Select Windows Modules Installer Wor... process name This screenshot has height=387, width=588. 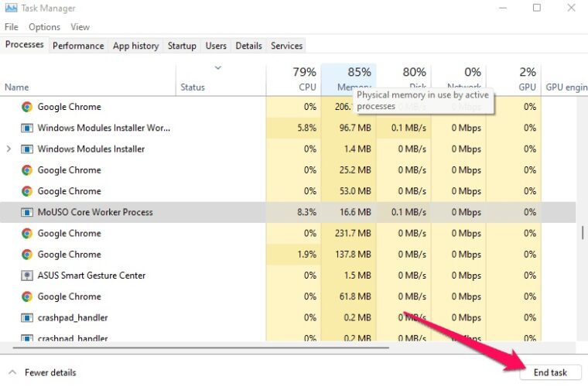(104, 128)
